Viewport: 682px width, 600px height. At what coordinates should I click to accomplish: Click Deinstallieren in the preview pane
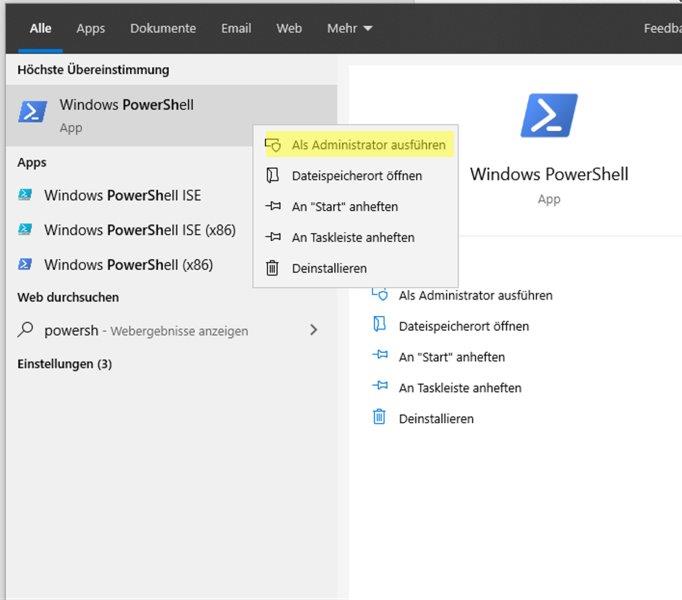436,419
